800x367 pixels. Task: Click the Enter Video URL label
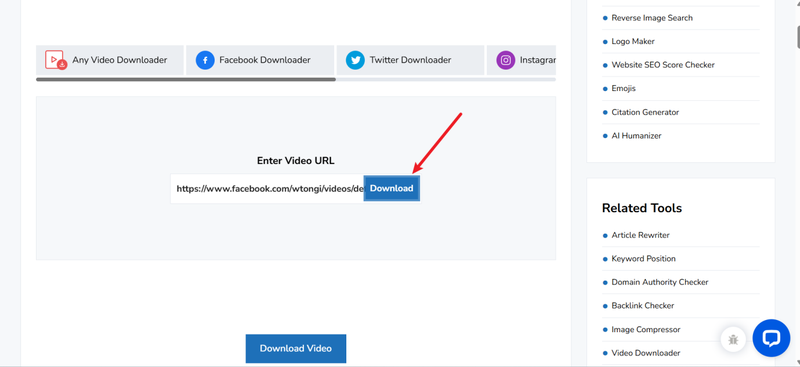pyautogui.click(x=296, y=161)
